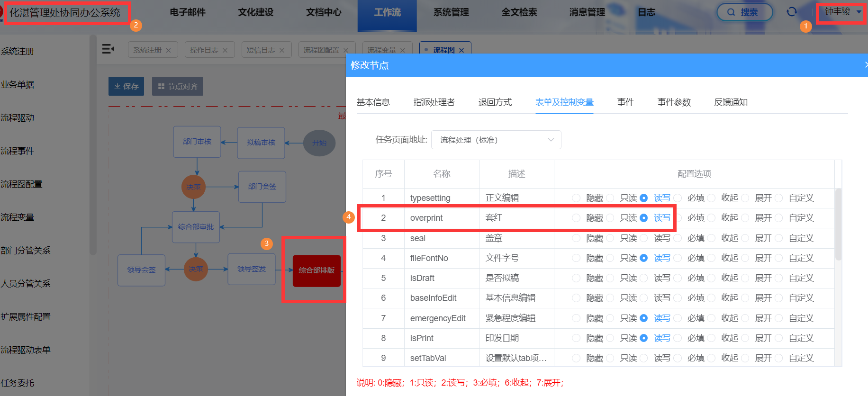Click the config table vertical scrollbar
868x396 pixels.
(838, 224)
